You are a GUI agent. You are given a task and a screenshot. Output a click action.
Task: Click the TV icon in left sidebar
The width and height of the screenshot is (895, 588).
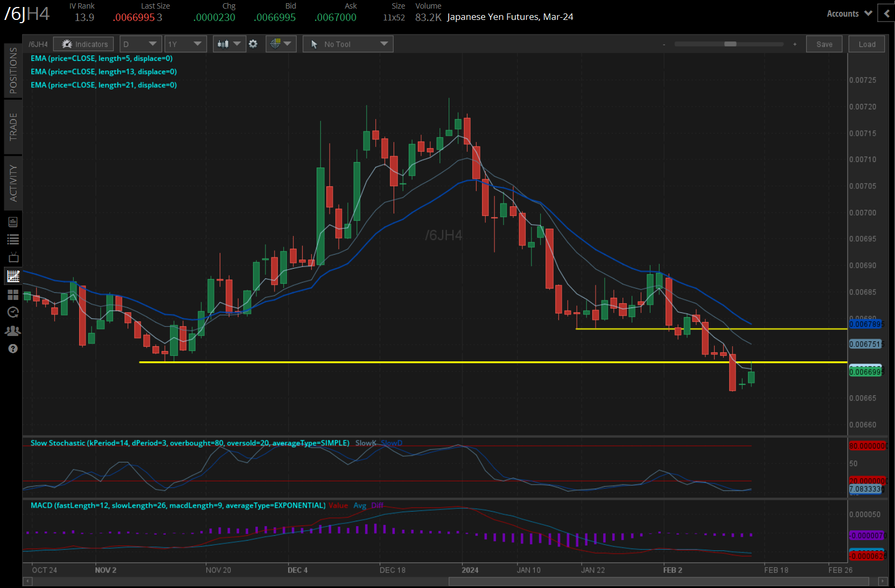coord(13,257)
